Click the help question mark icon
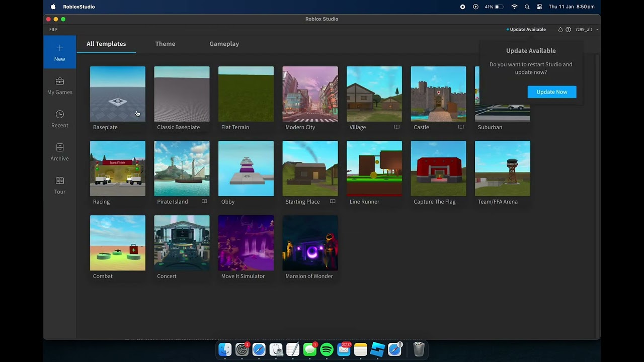This screenshot has height=362, width=644. 568,30
